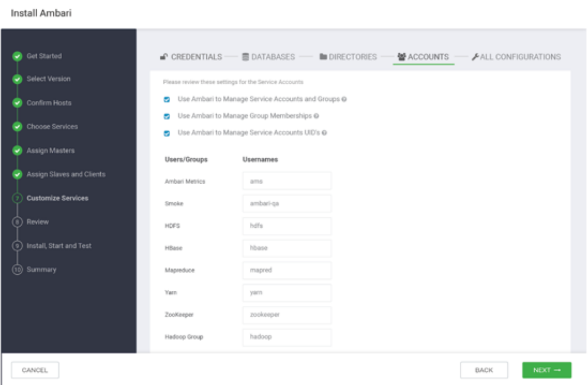The image size is (588, 385).
Task: Click the HDFS username field
Action: [x=287, y=225]
